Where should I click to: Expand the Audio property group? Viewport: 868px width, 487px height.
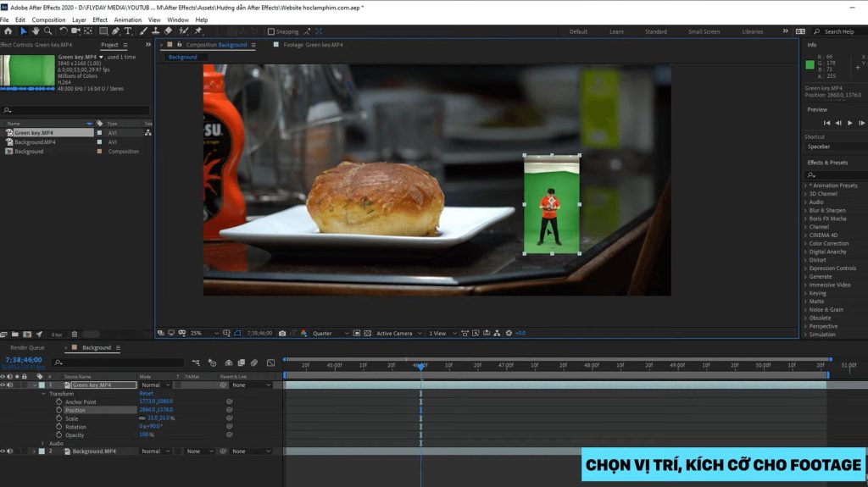pyautogui.click(x=42, y=443)
